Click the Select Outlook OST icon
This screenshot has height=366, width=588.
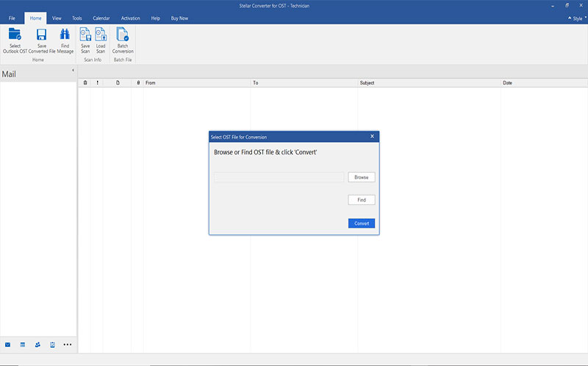point(15,34)
